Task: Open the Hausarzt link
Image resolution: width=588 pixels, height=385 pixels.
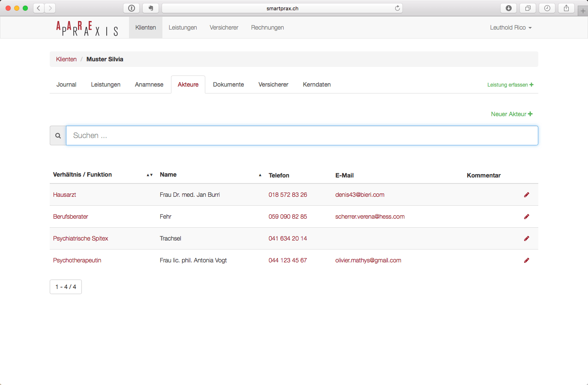Action: (65, 195)
